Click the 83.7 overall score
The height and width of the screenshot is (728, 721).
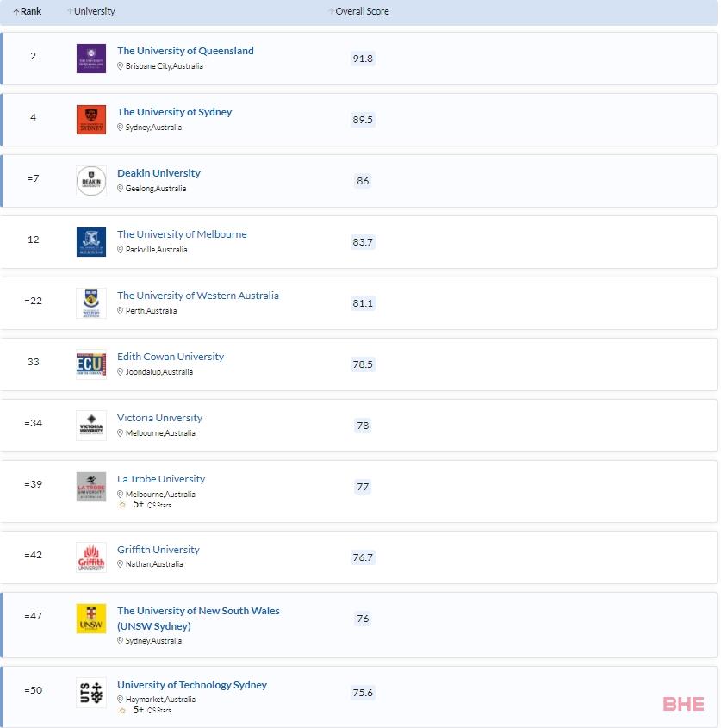[363, 242]
